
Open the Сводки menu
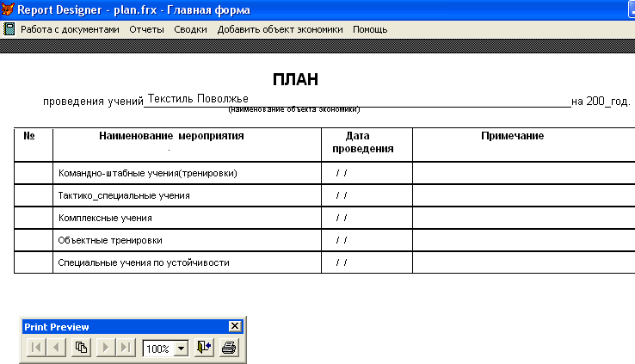click(190, 29)
